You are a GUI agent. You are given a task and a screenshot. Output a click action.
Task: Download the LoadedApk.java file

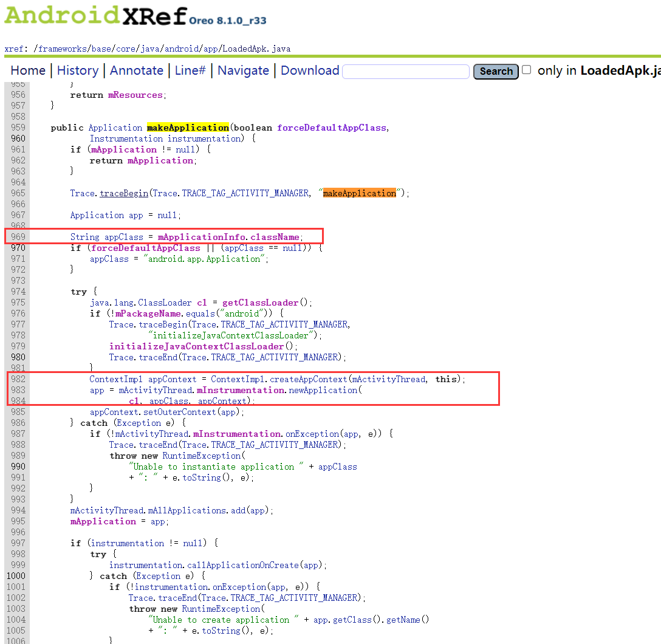pyautogui.click(x=310, y=70)
